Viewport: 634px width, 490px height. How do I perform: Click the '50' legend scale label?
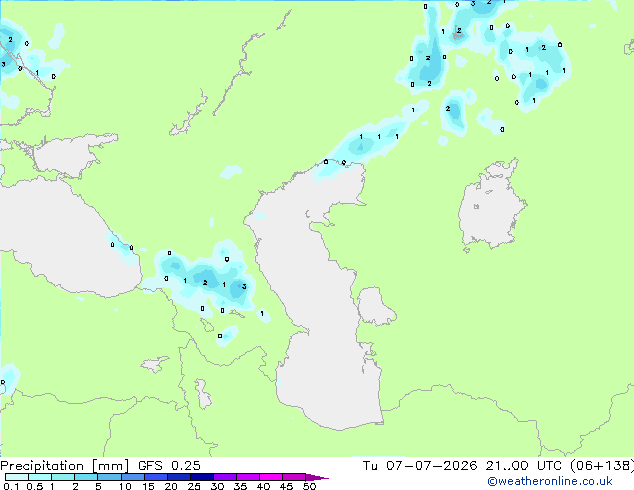309,486
